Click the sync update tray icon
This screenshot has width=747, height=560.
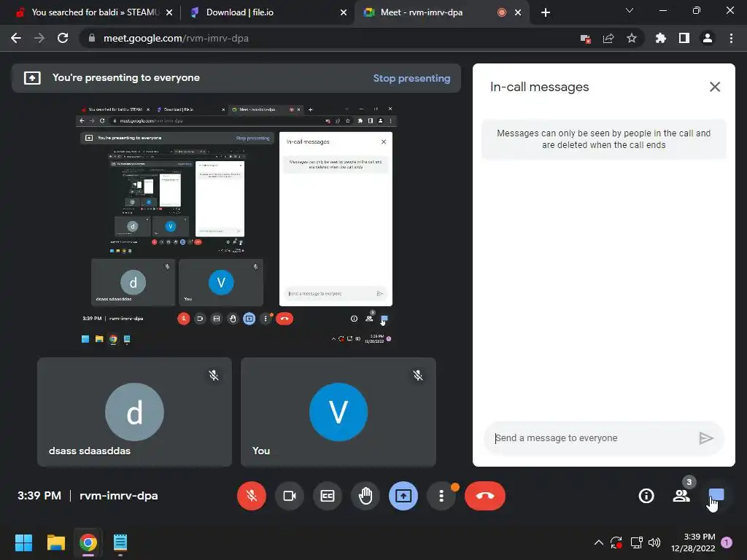coord(616,542)
